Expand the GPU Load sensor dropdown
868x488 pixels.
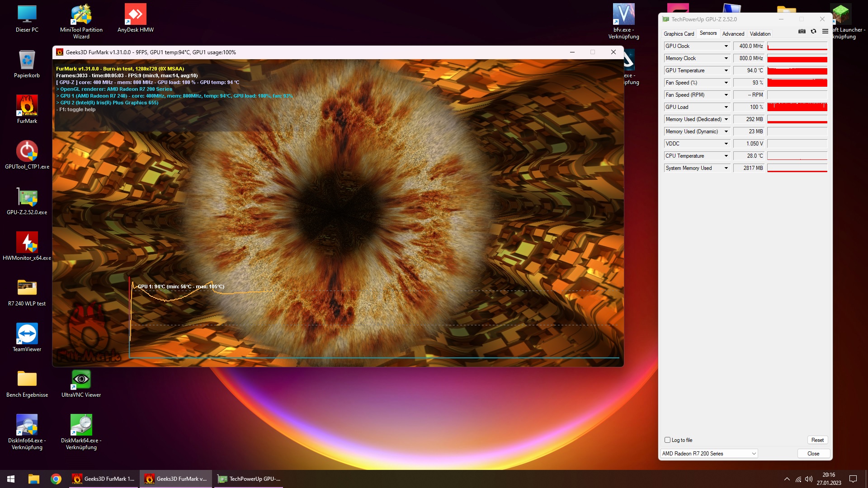[x=726, y=107]
